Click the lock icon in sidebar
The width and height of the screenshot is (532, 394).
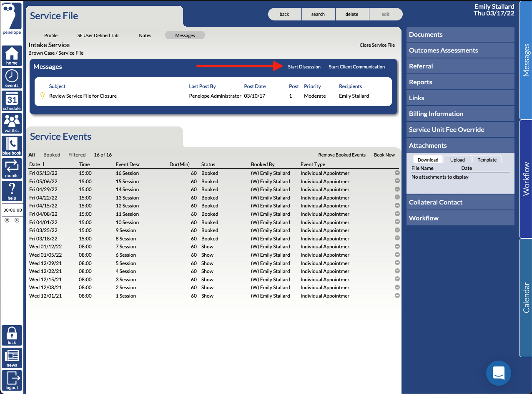coord(12,336)
